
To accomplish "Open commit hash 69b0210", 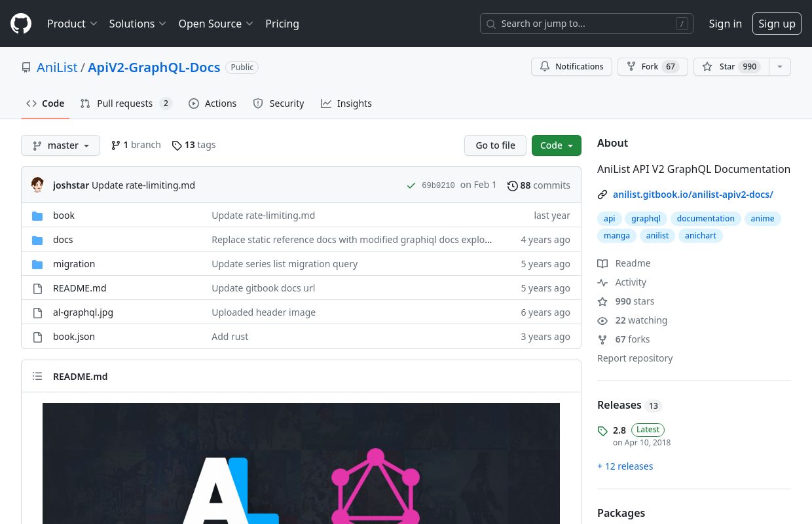I will coord(438,186).
